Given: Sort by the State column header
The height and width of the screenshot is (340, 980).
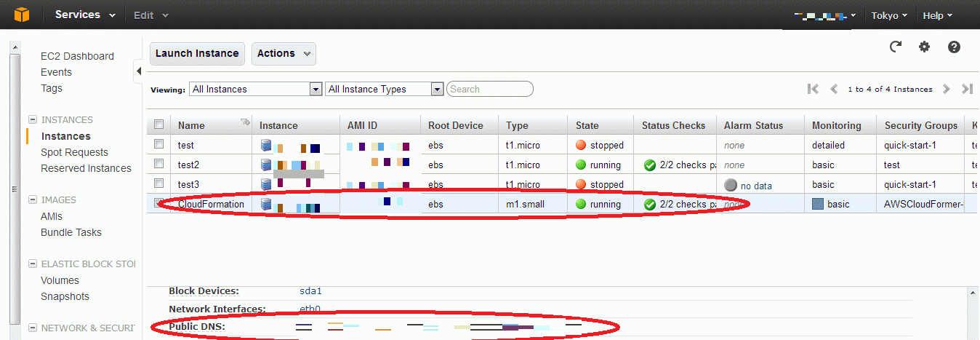Looking at the screenshot, I should coord(587,125).
